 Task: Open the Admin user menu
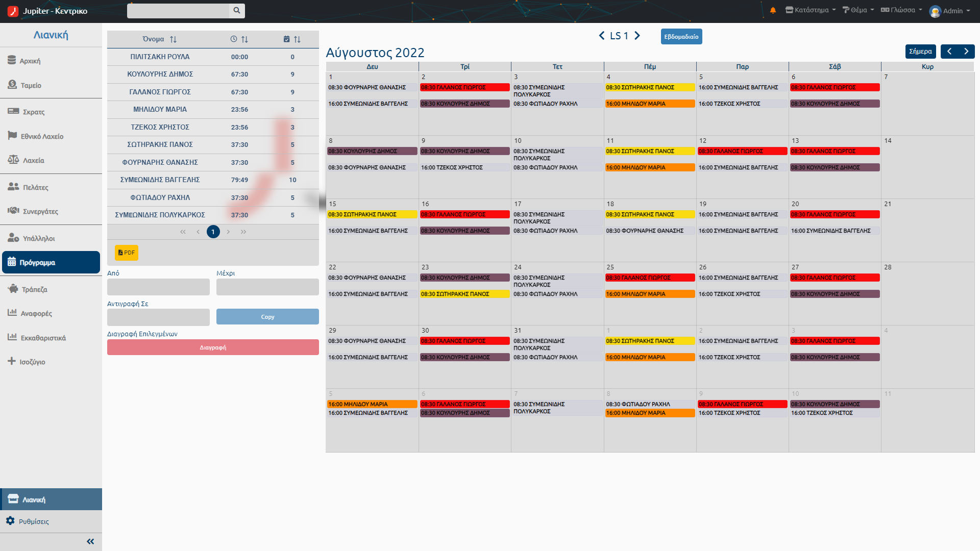(950, 11)
